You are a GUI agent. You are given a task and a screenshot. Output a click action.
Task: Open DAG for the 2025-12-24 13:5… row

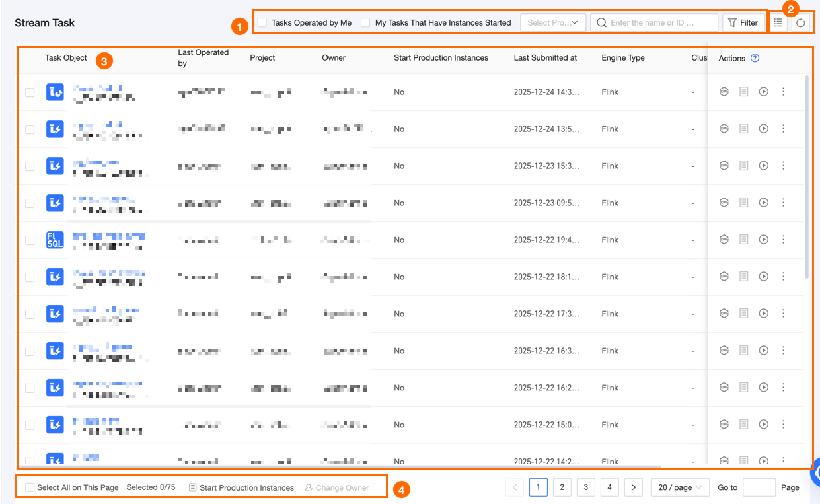coord(724,129)
